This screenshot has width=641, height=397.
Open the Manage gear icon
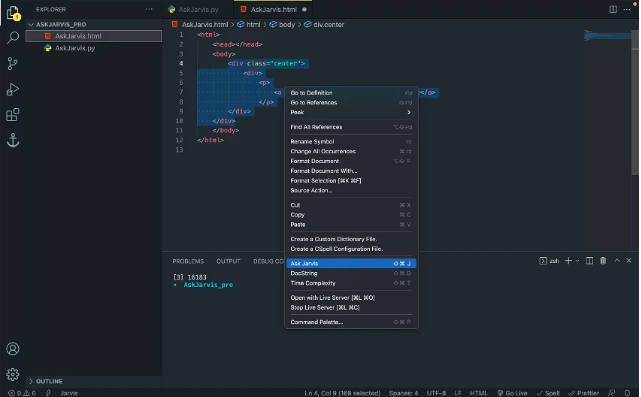[x=13, y=374]
